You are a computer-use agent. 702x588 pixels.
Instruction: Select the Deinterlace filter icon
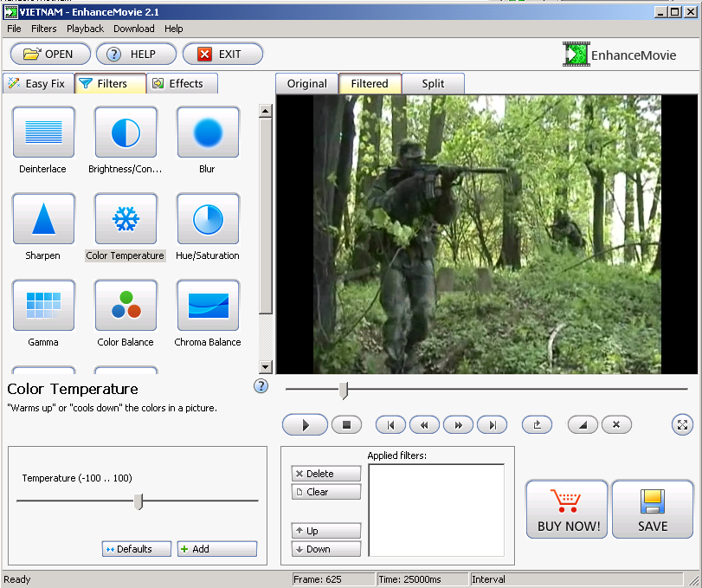tap(43, 132)
